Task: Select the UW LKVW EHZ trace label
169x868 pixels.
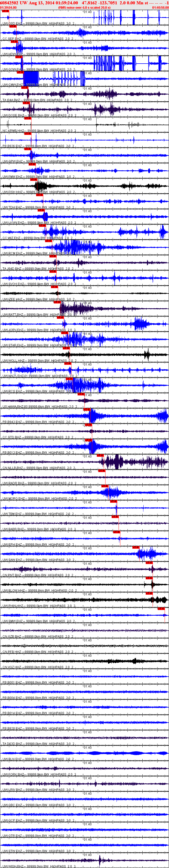Action: [39, 223]
